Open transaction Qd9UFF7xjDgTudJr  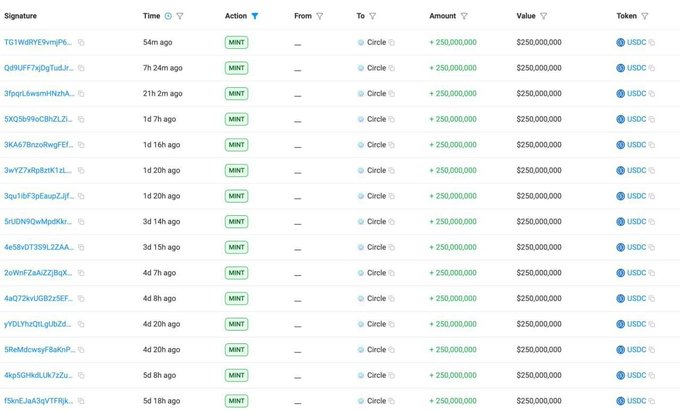(39, 68)
